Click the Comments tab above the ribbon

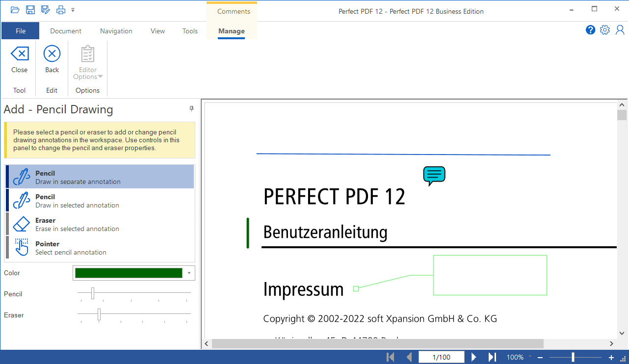pos(233,11)
